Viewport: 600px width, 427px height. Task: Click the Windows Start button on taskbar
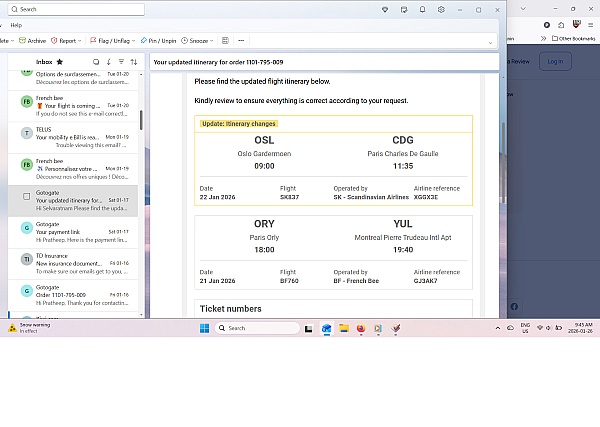[204, 328]
